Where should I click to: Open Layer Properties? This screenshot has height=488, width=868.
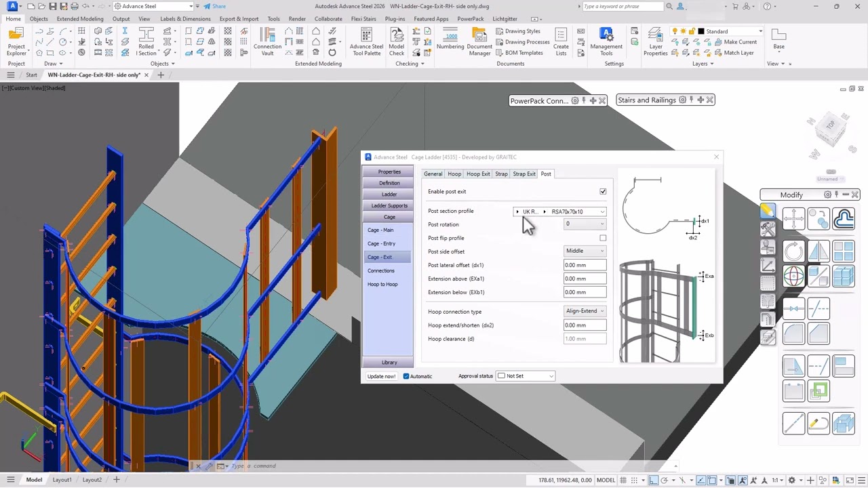(656, 42)
